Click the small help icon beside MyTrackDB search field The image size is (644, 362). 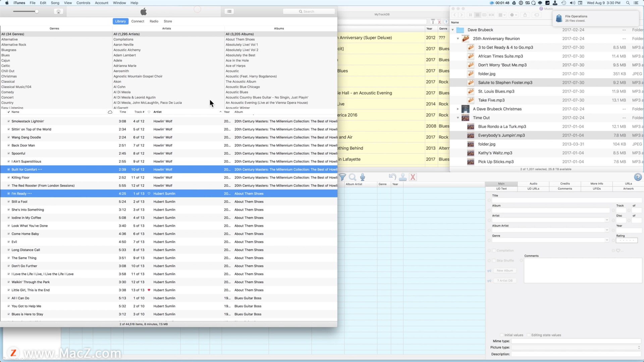(446, 22)
